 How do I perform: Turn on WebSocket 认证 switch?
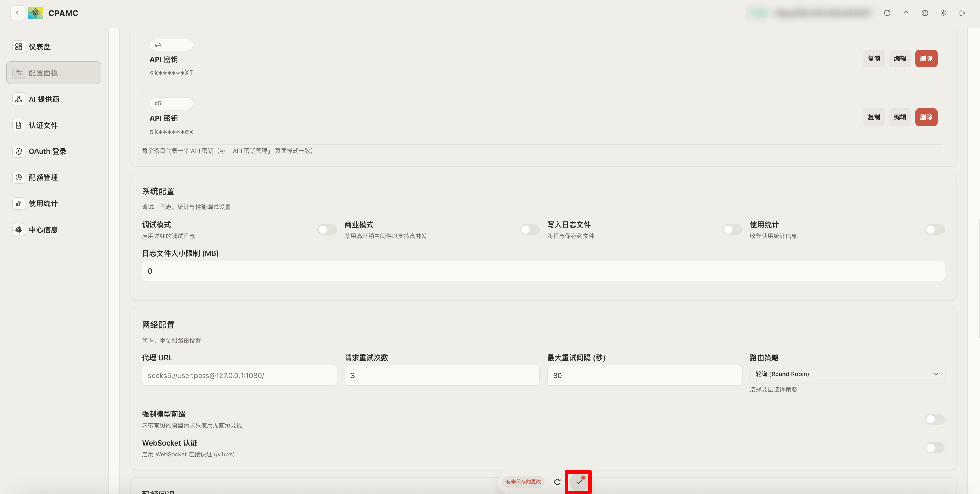[935, 448]
